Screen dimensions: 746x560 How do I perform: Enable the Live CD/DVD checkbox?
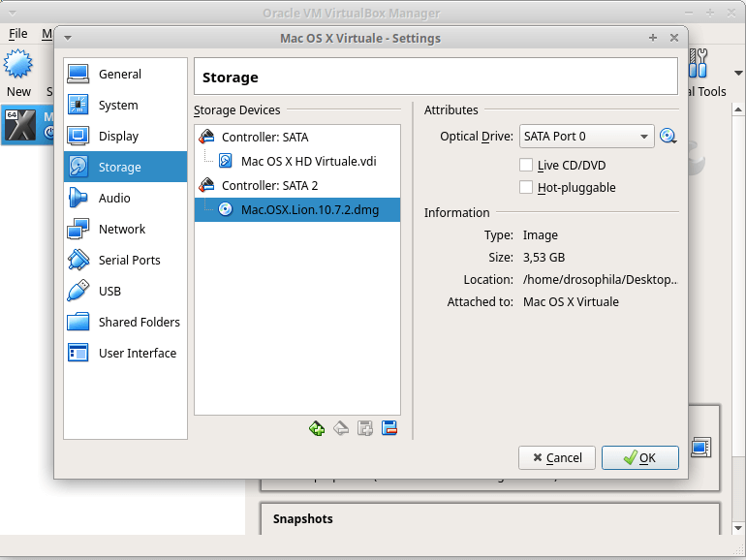[526, 165]
